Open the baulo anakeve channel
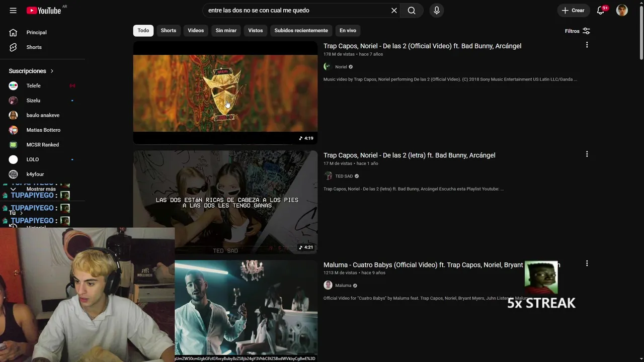Screen dimensions: 644x362 tap(42, 115)
